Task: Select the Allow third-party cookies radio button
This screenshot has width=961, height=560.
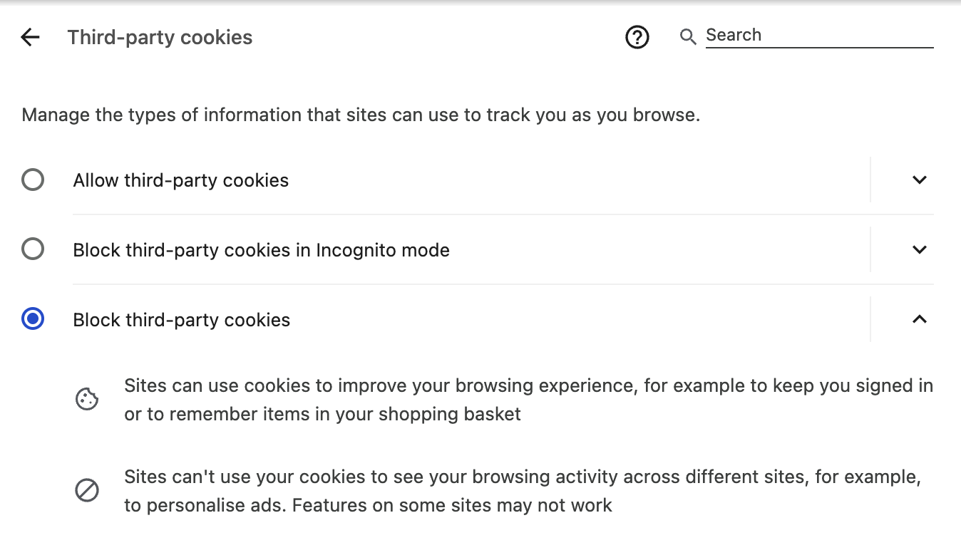Action: (x=33, y=180)
